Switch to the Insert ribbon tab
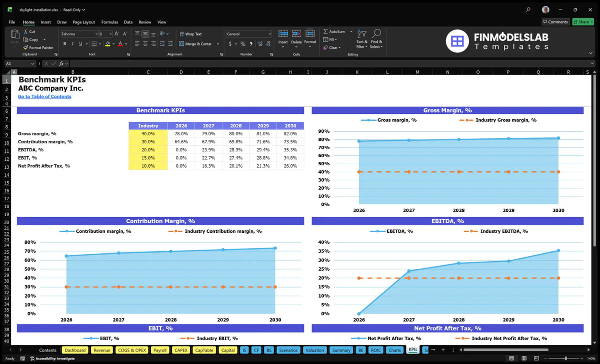Image resolution: width=600 pixels, height=364 pixels. point(45,22)
